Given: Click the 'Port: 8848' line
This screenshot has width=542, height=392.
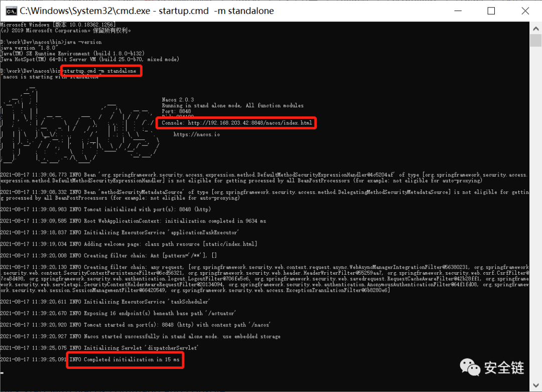Looking at the screenshot, I should [x=176, y=111].
